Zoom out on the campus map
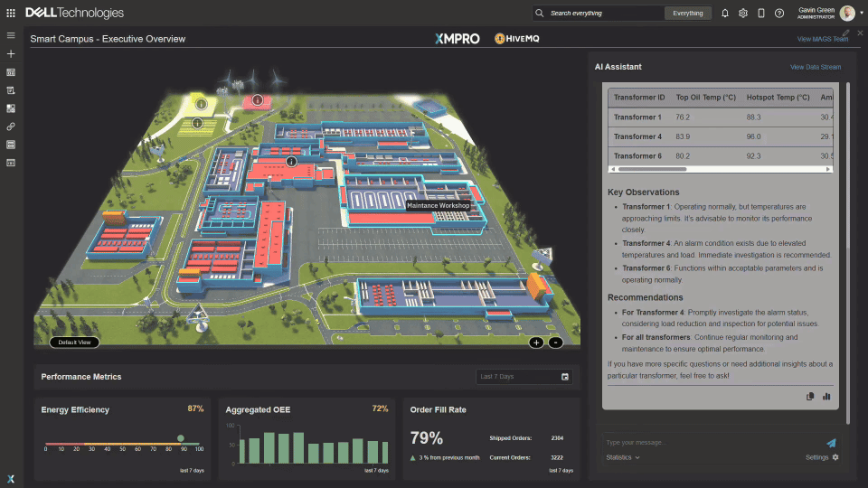The width and height of the screenshot is (868, 488). pyautogui.click(x=555, y=343)
